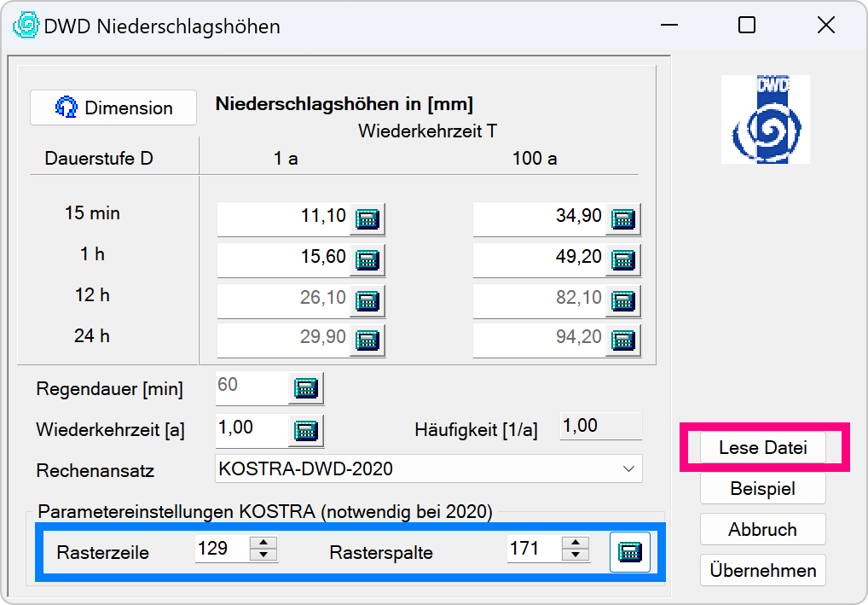The height and width of the screenshot is (605, 868).
Task: Open calculator beside 1 h, 1 a value
Action: [367, 260]
